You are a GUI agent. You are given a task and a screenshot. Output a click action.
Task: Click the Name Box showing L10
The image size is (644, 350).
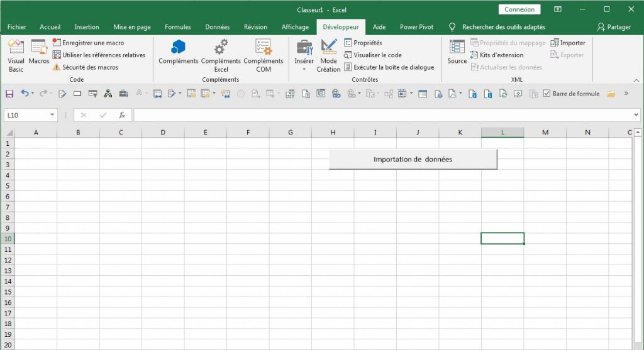(26, 115)
